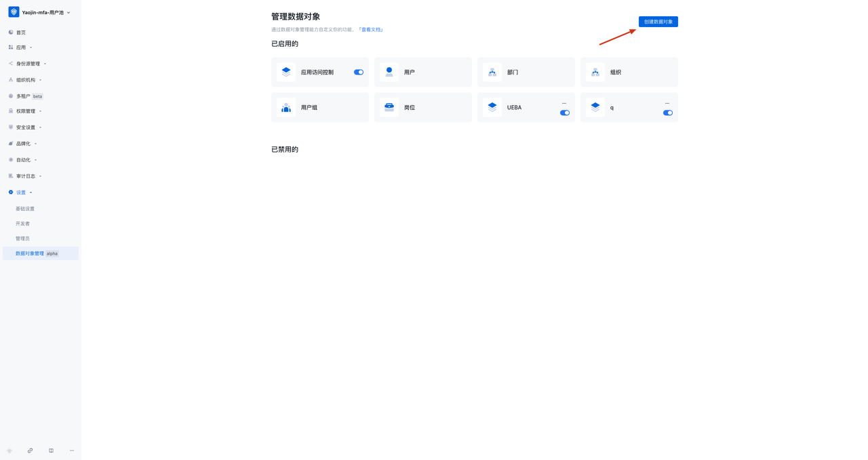Screen dimensions: 868x460
Task: Open the Yaojin-mfa-用户池 workspace dropdown
Action: coord(37,12)
